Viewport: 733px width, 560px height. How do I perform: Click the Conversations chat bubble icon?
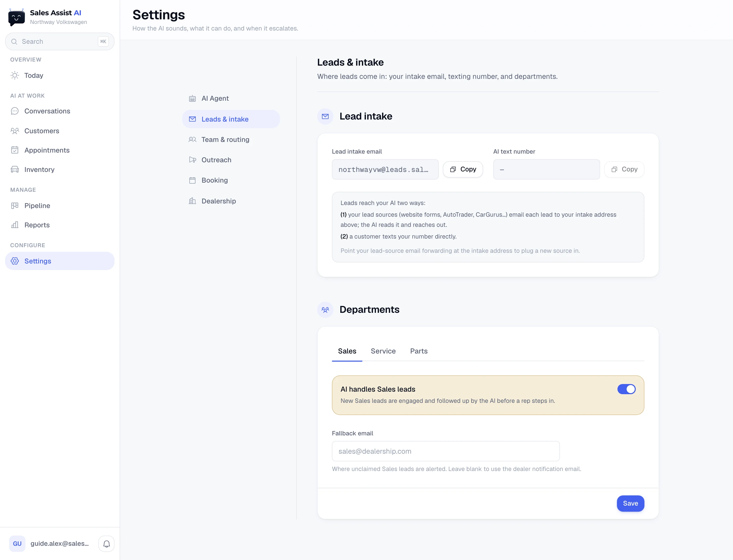pyautogui.click(x=15, y=111)
